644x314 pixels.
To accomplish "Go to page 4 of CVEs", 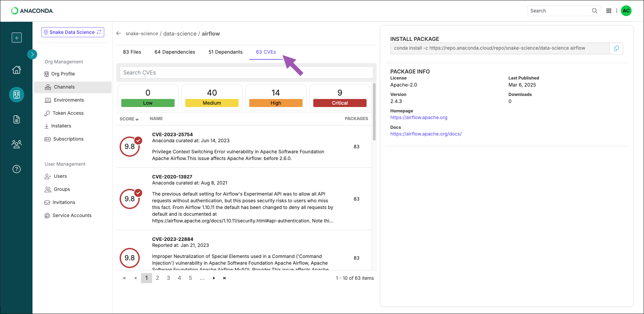I will pos(179,278).
